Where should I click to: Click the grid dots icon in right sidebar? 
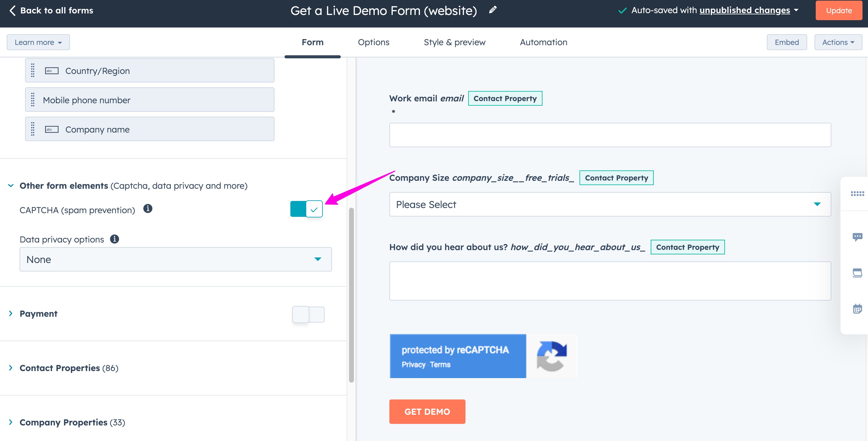(857, 194)
